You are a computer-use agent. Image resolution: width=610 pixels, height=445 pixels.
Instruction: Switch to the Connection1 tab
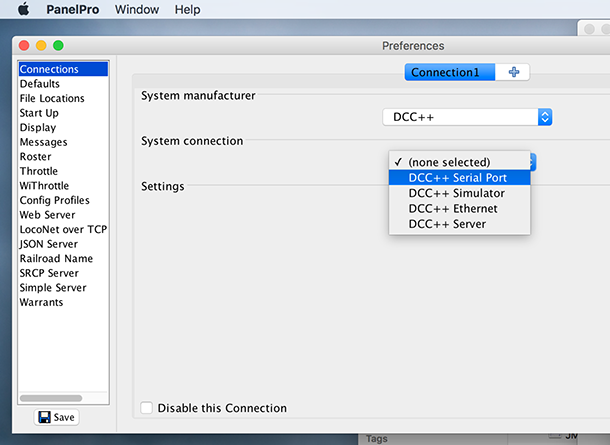[x=450, y=72]
